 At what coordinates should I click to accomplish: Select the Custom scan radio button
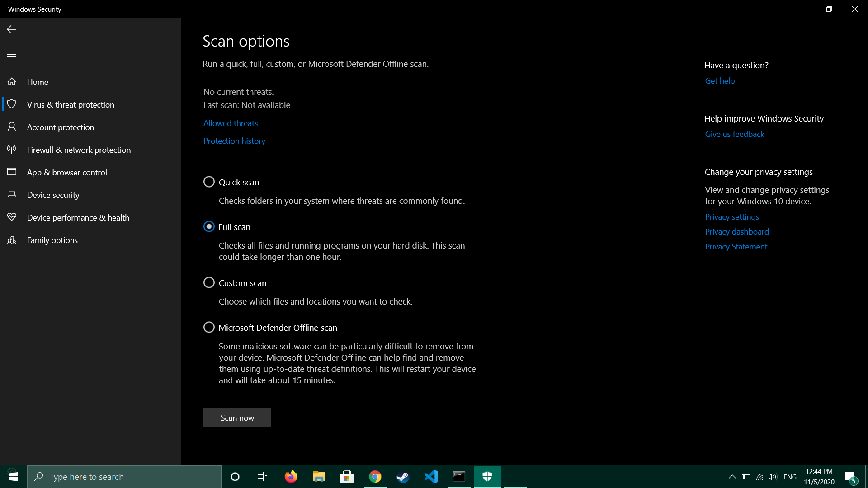coord(209,282)
